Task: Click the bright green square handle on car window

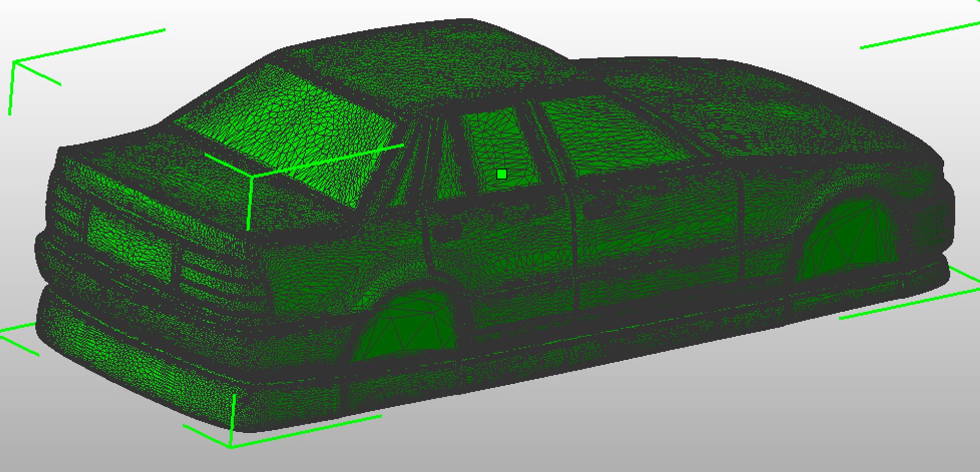Action: [502, 175]
